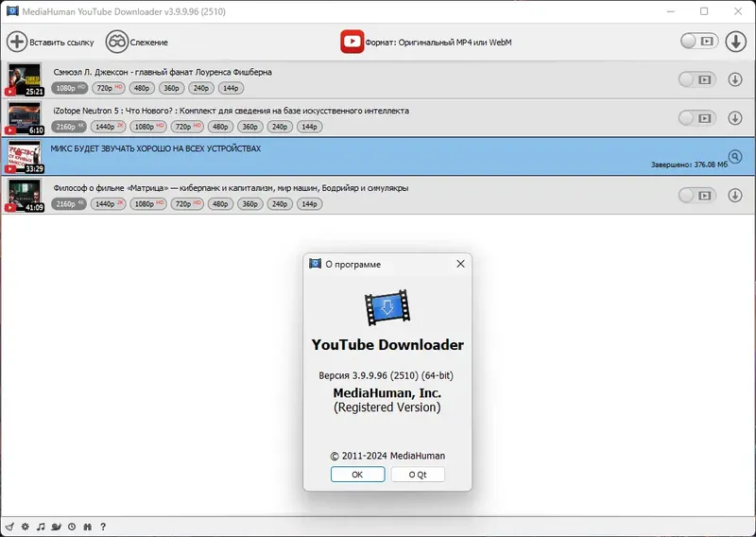Viewport: 756px width, 537px height.
Task: Click the broom clear list icon
Action: (9, 527)
